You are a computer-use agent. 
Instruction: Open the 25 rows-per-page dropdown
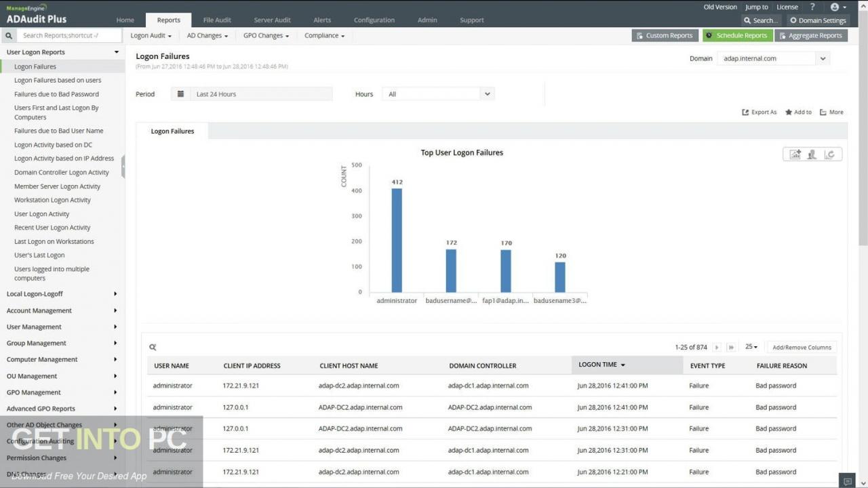tap(751, 347)
